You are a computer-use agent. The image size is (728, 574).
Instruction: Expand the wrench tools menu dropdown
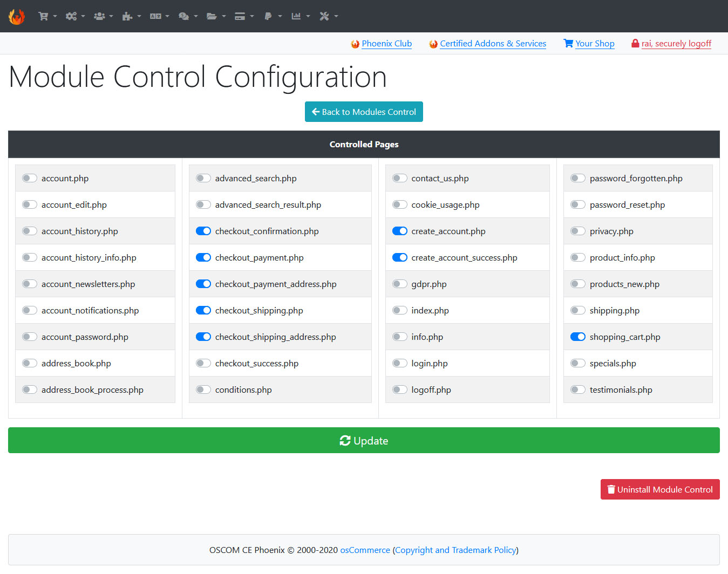coord(329,16)
